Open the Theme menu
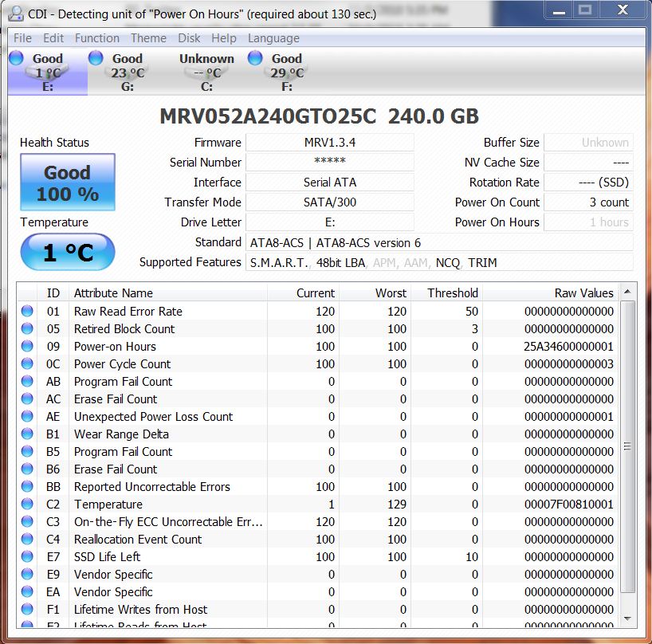652x644 pixels. 148,38
